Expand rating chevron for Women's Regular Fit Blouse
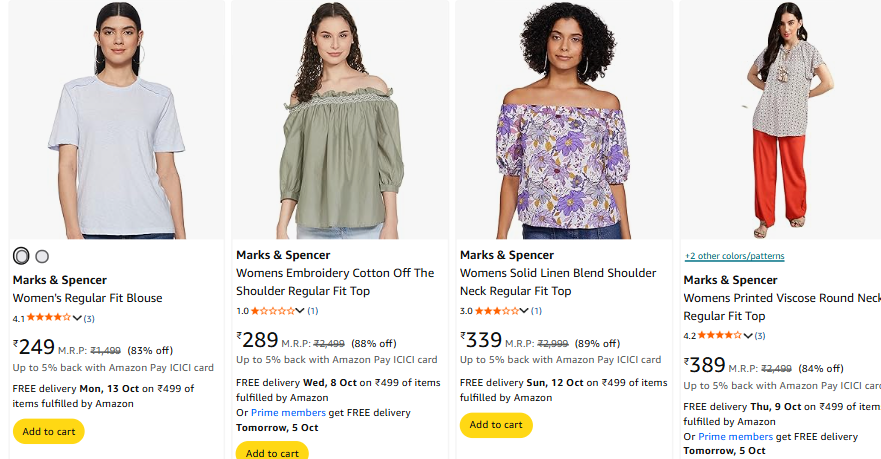Viewport: 881px width, 459px height. (x=78, y=318)
